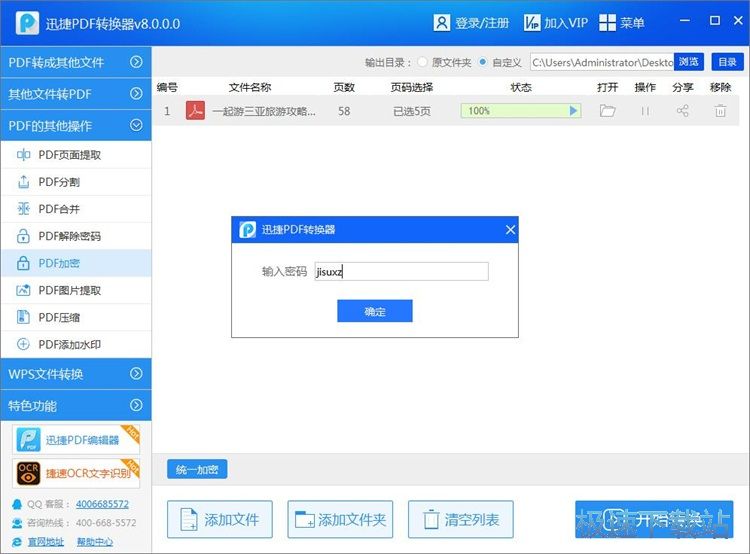Image resolution: width=750 pixels, height=554 pixels.
Task: Select PDF合并 merge option
Action: (x=76, y=209)
